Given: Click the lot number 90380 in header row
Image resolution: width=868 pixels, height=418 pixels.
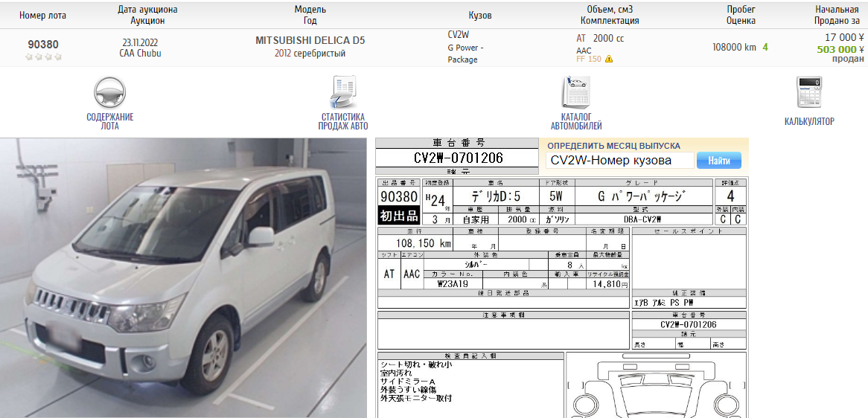Looking at the screenshot, I should pyautogui.click(x=43, y=45).
